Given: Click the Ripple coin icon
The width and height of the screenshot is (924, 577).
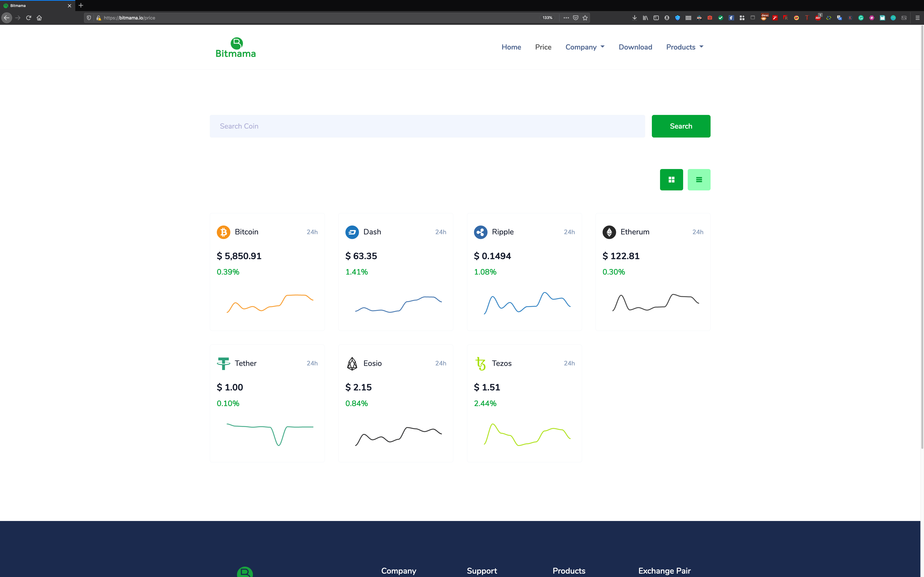Looking at the screenshot, I should tap(480, 232).
